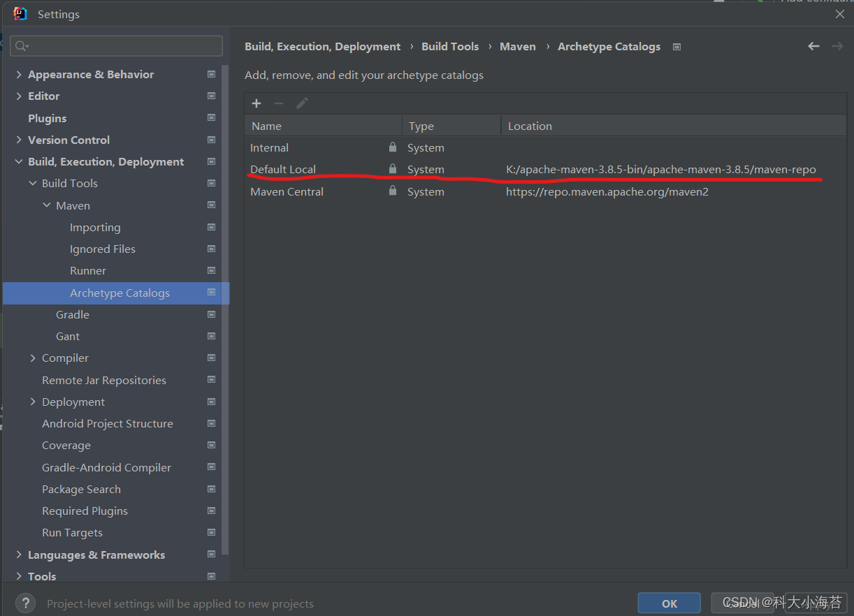Click the forward navigation arrow

[837, 46]
